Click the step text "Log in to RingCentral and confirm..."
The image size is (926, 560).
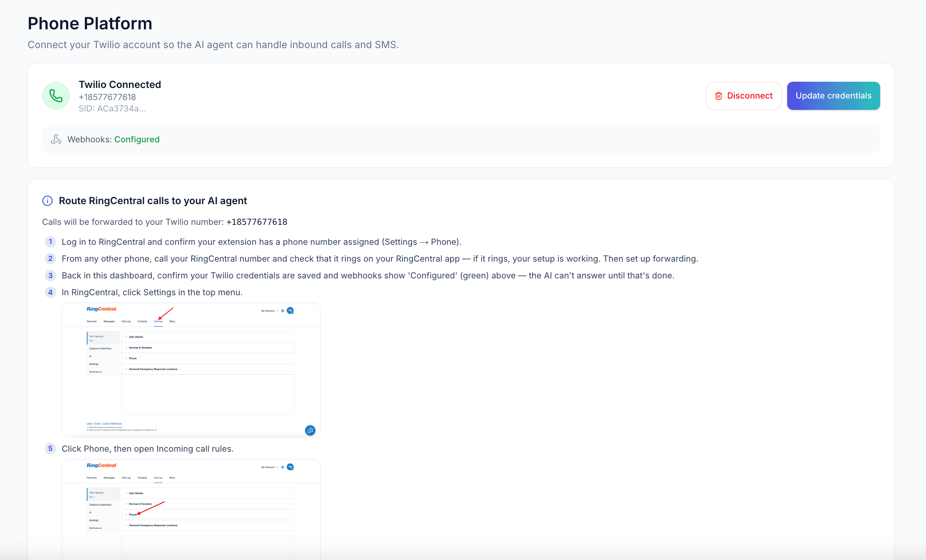262,242
